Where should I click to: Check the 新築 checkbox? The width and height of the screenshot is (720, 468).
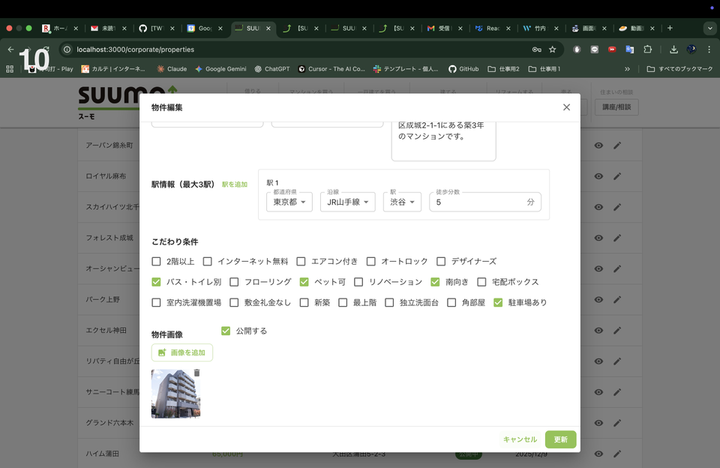(x=304, y=302)
